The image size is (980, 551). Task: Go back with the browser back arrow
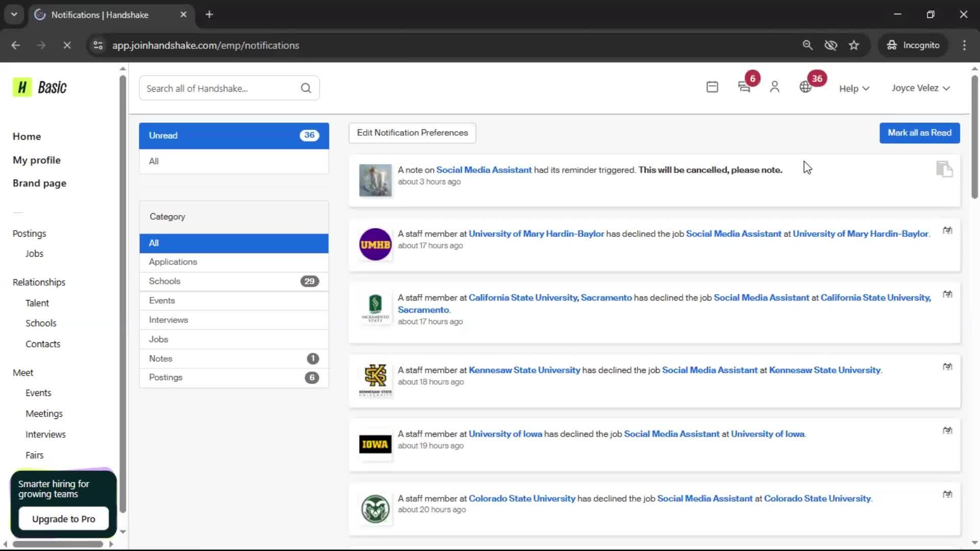click(16, 45)
